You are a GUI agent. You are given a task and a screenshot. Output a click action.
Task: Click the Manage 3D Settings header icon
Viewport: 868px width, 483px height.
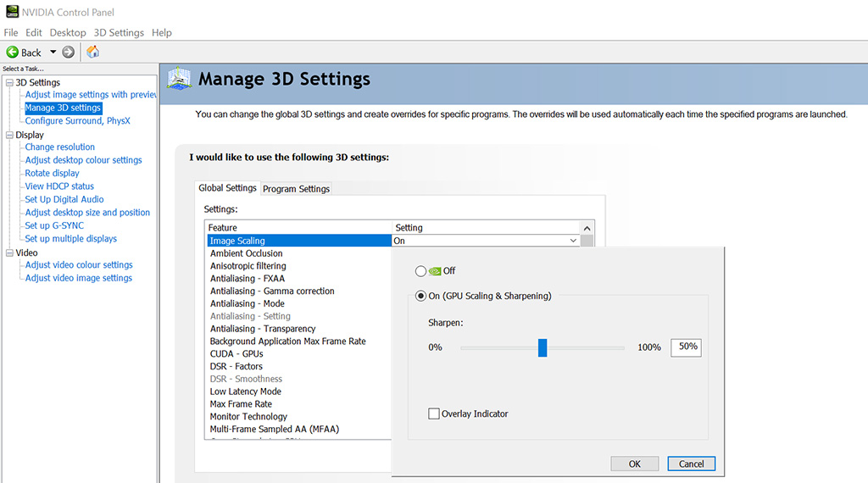point(180,79)
